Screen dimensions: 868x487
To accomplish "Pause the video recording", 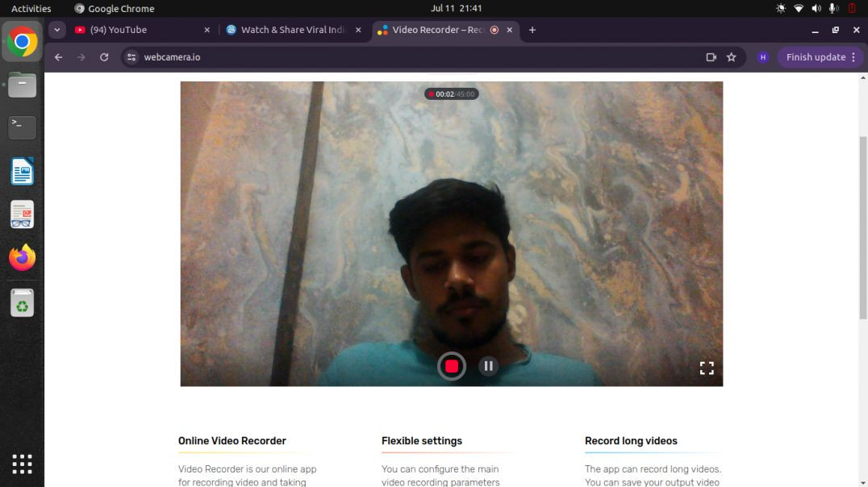I will coord(488,366).
